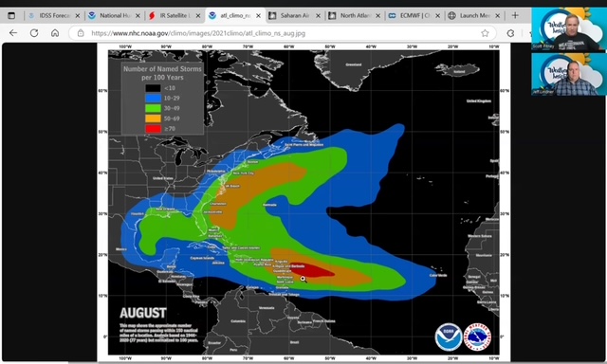Go back to the previous page
The height and width of the screenshot is (364, 607).
(13, 33)
